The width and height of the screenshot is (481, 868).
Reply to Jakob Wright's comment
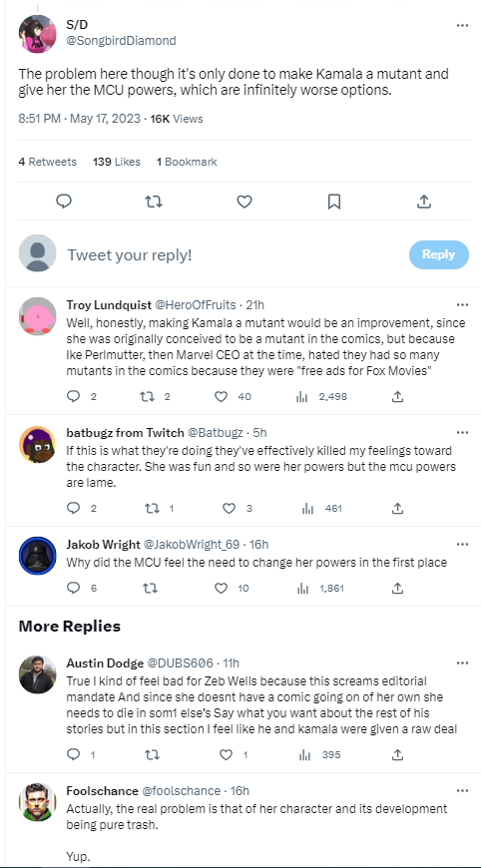73,588
